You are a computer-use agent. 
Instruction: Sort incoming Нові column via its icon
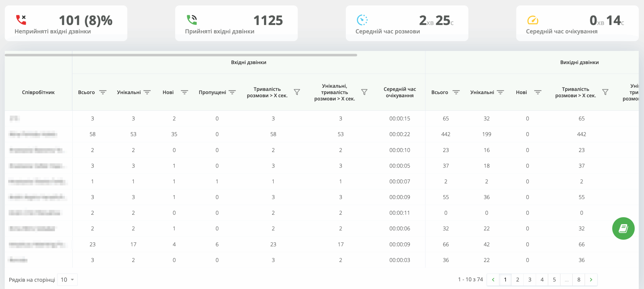[184, 92]
